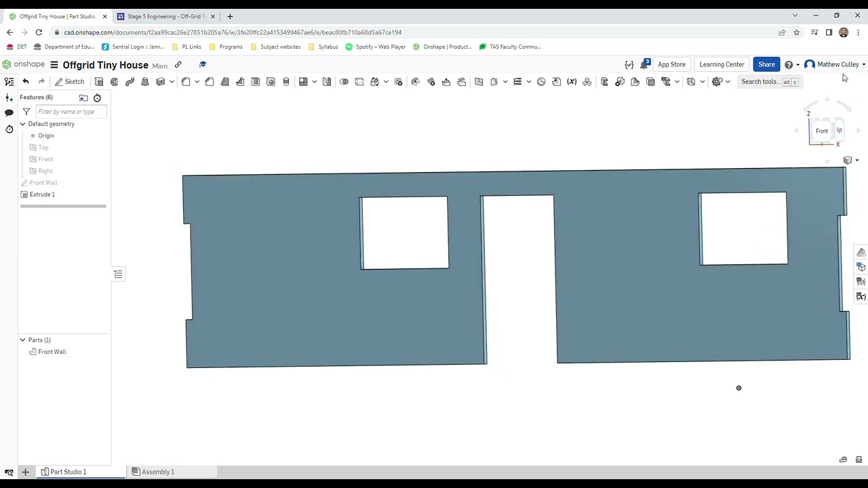Select the Sweep tool
868x488 pixels.
(130, 81)
